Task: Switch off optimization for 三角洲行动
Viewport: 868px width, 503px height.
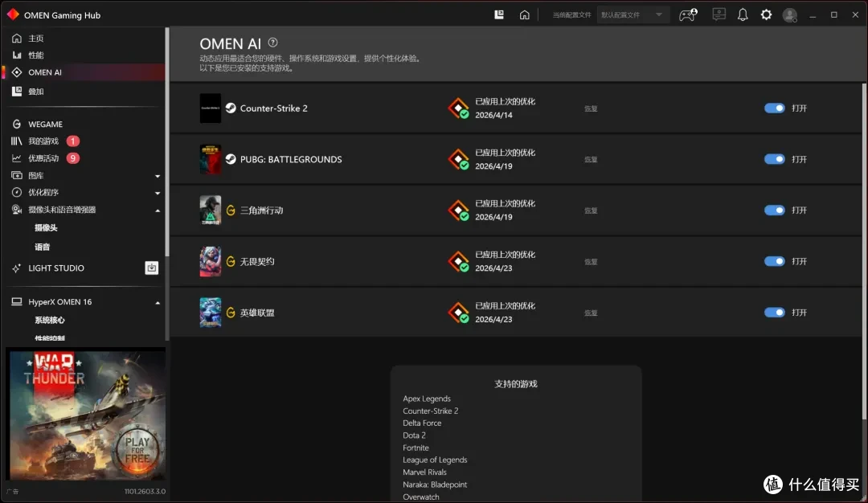Action: coord(775,211)
